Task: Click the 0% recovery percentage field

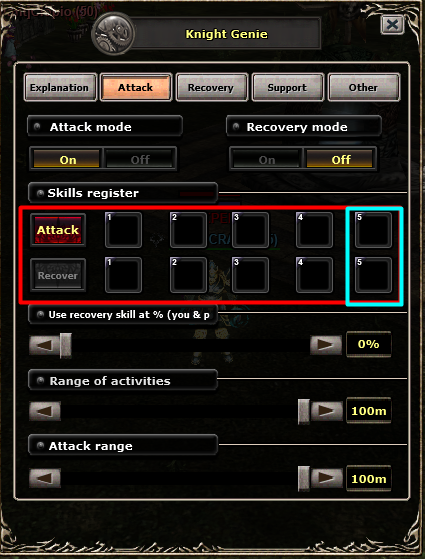Action: 369,344
